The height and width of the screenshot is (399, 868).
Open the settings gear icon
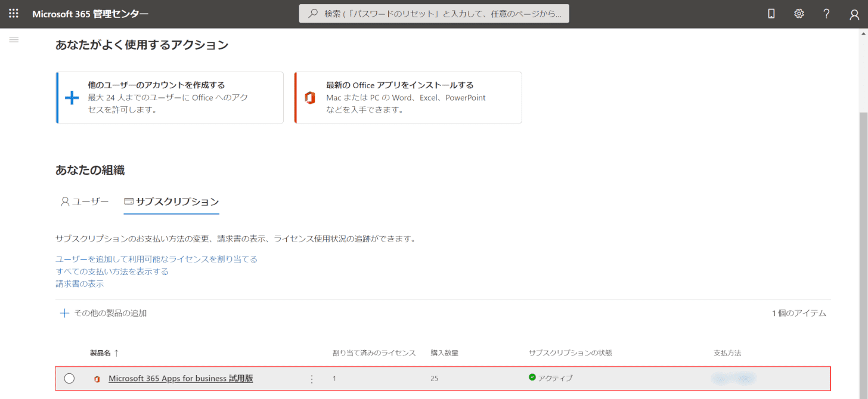click(x=799, y=14)
